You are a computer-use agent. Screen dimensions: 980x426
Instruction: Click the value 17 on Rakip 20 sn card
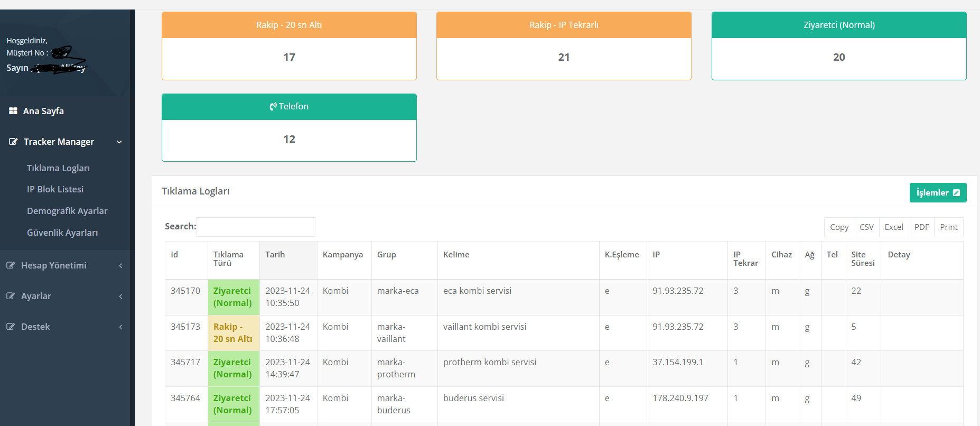(x=289, y=57)
